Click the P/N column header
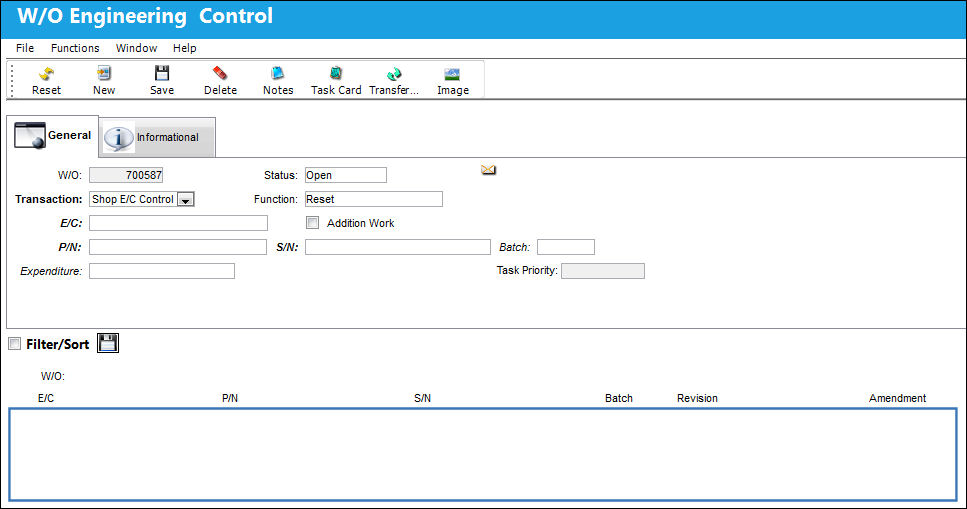Image resolution: width=967 pixels, height=509 pixels. click(x=230, y=399)
